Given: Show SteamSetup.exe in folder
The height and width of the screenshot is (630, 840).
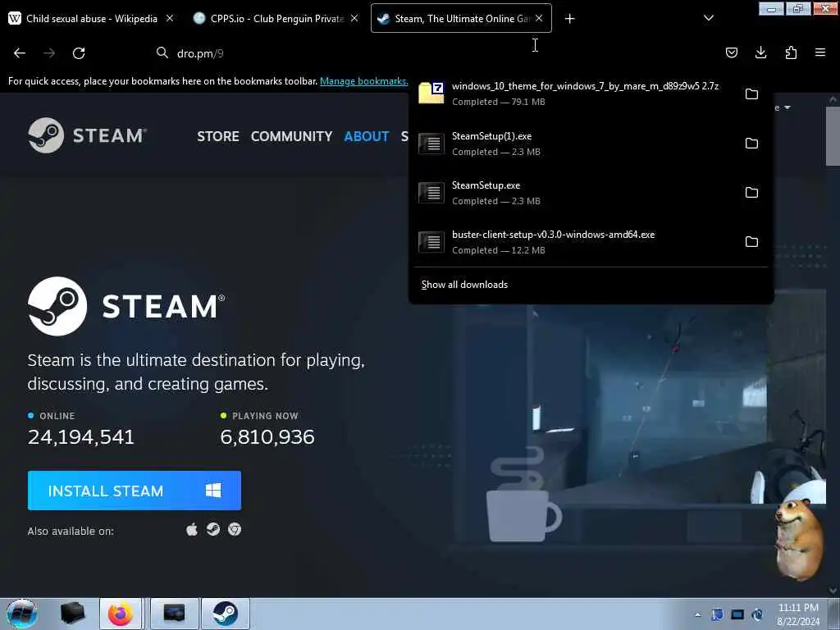Looking at the screenshot, I should pyautogui.click(x=751, y=192).
